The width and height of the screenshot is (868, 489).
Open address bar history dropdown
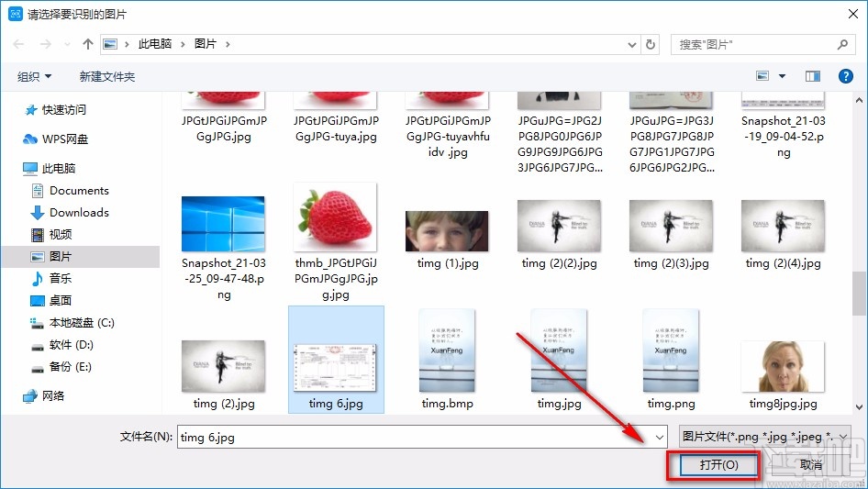pyautogui.click(x=631, y=45)
